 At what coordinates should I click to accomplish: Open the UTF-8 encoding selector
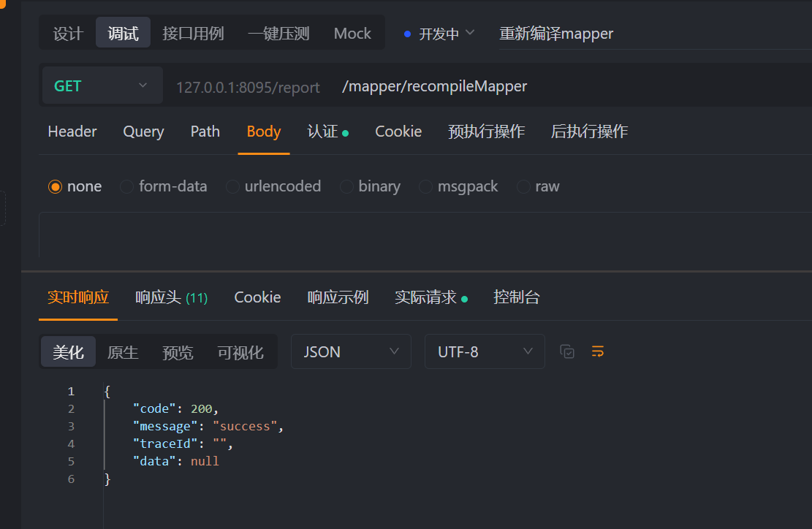[x=485, y=351]
